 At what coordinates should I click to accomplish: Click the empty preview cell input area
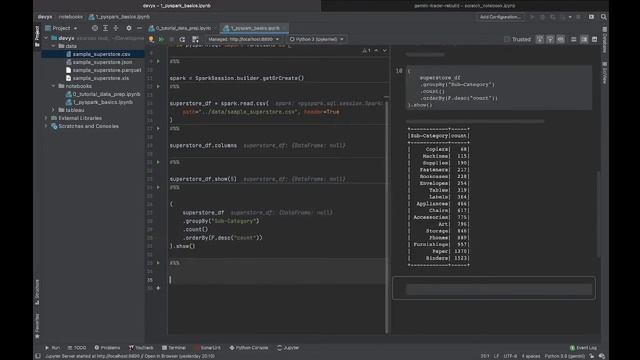[499, 289]
